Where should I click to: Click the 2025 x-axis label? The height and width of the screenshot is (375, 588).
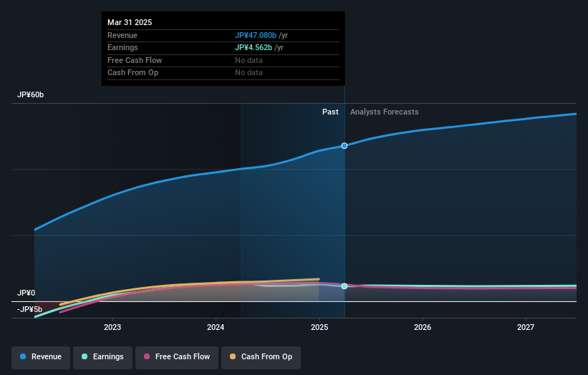pos(319,328)
